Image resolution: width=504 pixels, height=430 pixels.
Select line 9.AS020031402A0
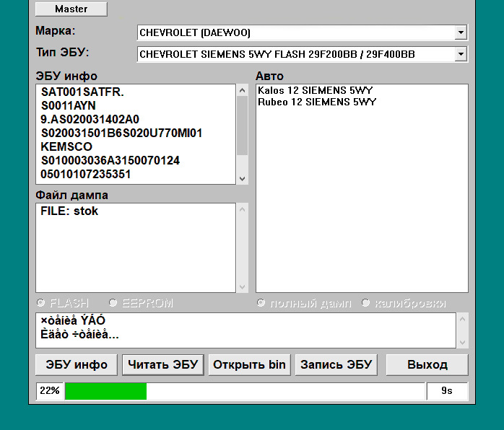(x=90, y=120)
